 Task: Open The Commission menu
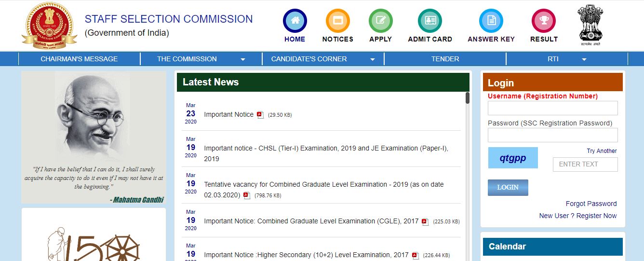pos(187,59)
